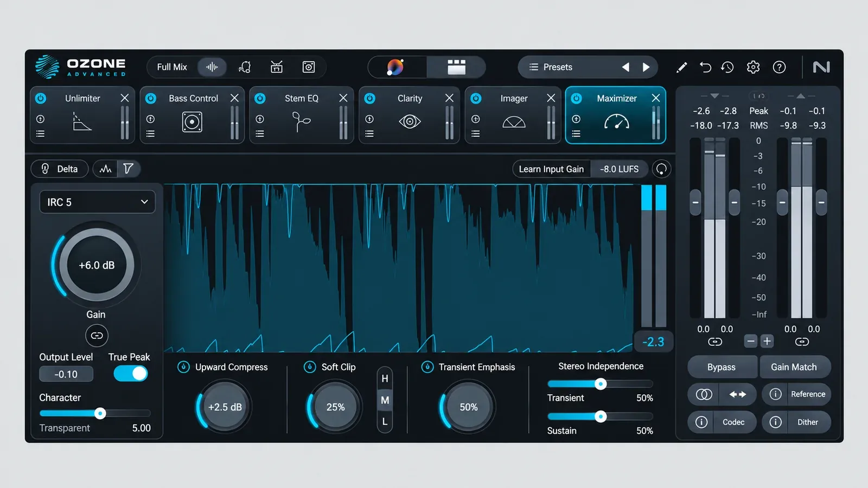
Task: Select the Clarity module tab
Action: click(x=410, y=115)
